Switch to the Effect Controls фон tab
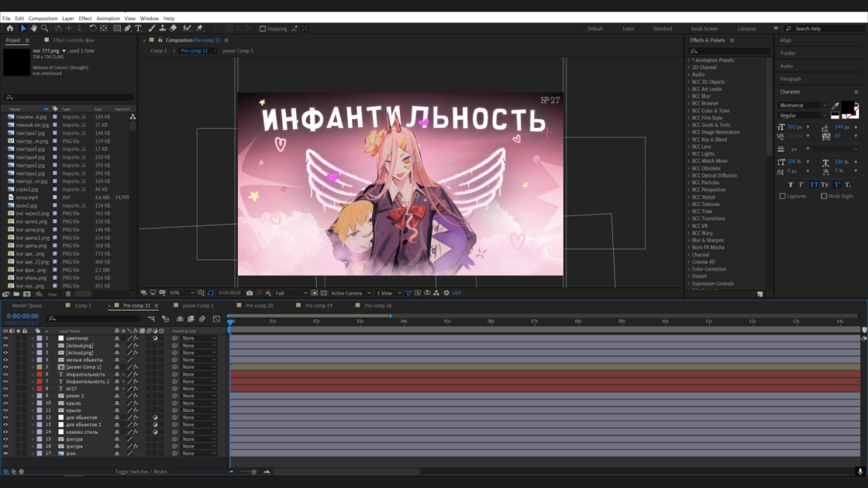The width and height of the screenshot is (868, 488). pyautogui.click(x=74, y=40)
